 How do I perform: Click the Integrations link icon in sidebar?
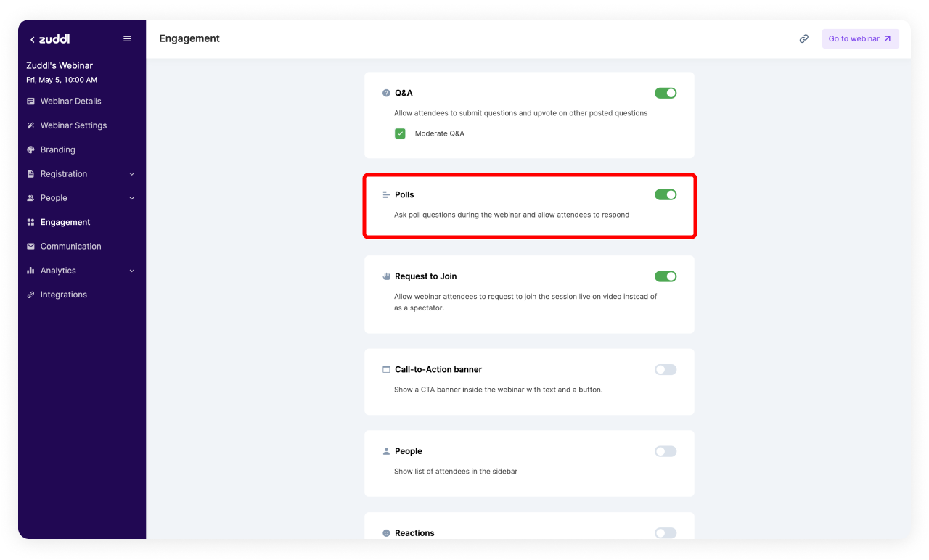coord(30,295)
